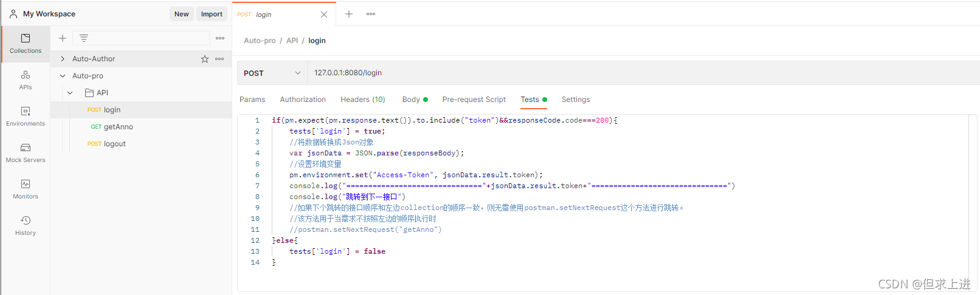Click the Import button
The width and height of the screenshot is (980, 295).
[x=212, y=14]
